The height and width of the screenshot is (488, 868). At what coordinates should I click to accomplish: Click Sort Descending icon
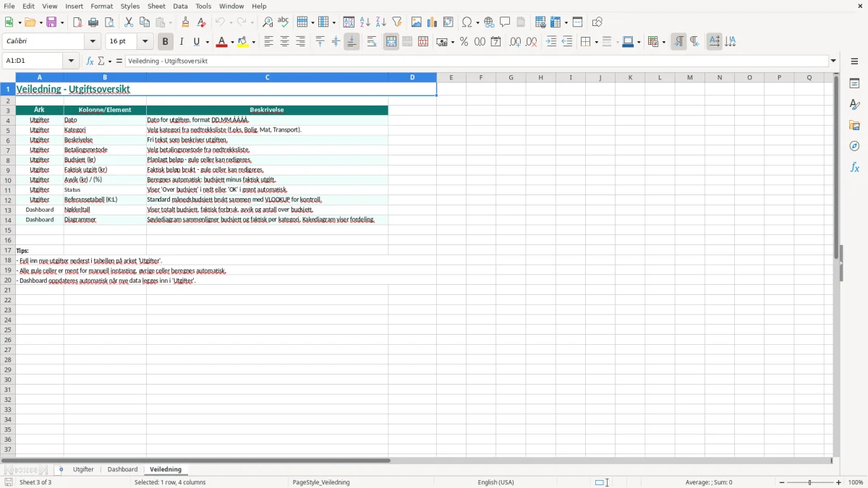click(x=381, y=22)
